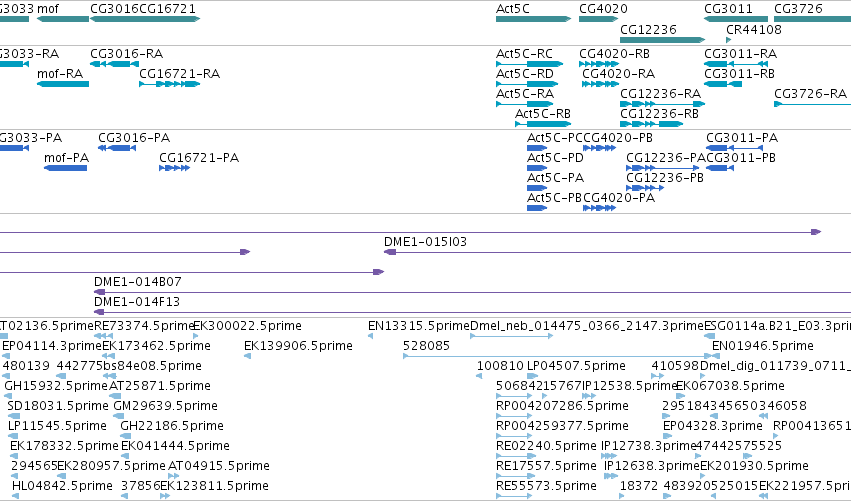Open the CG12236-RA transcript label
Screen dimensions: 851x501
(x=661, y=94)
